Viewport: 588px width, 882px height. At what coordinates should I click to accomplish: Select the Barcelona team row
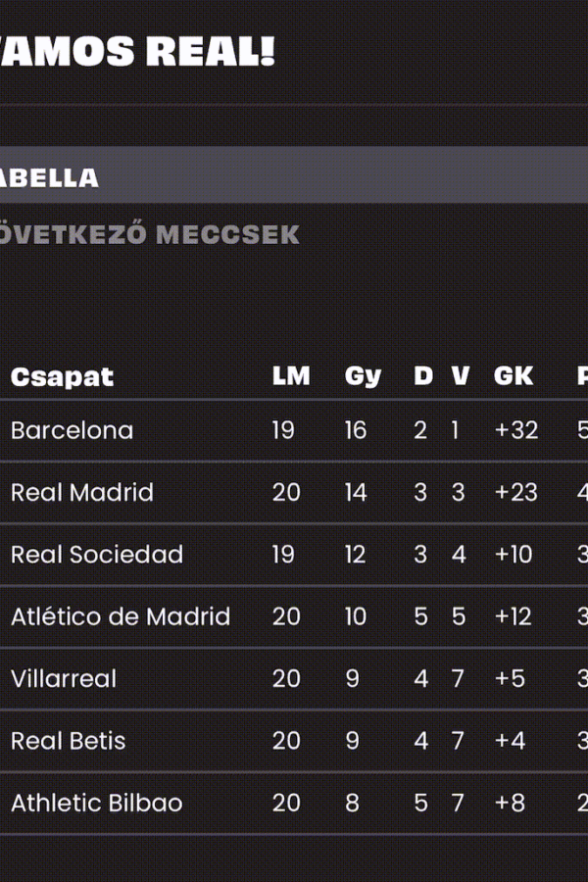click(x=294, y=431)
